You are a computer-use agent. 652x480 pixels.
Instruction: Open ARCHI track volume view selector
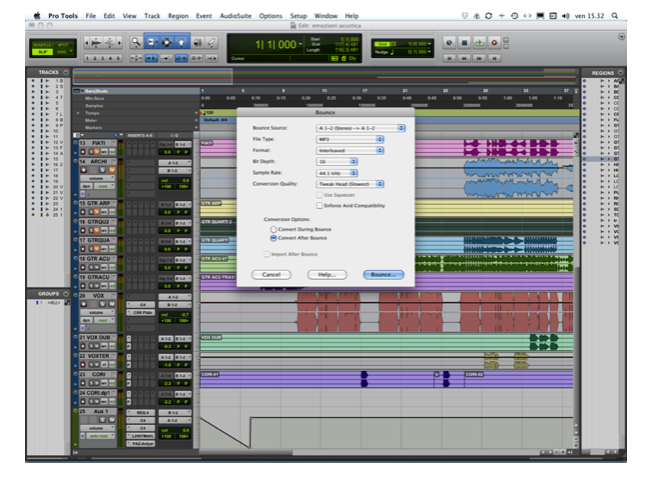[x=97, y=178]
